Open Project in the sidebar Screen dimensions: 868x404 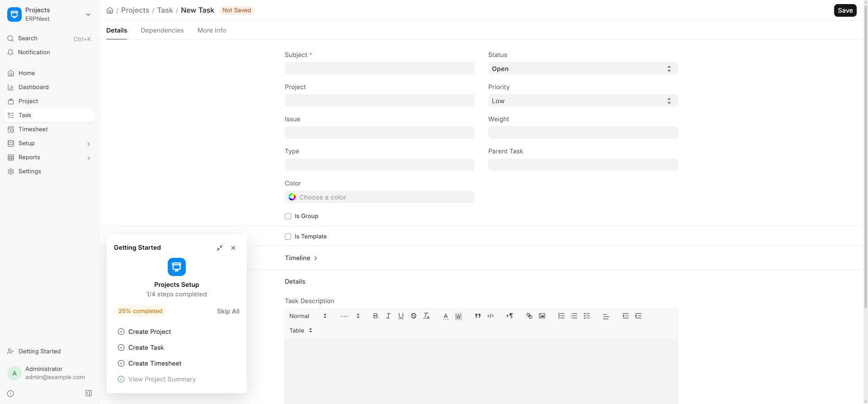tap(49, 101)
